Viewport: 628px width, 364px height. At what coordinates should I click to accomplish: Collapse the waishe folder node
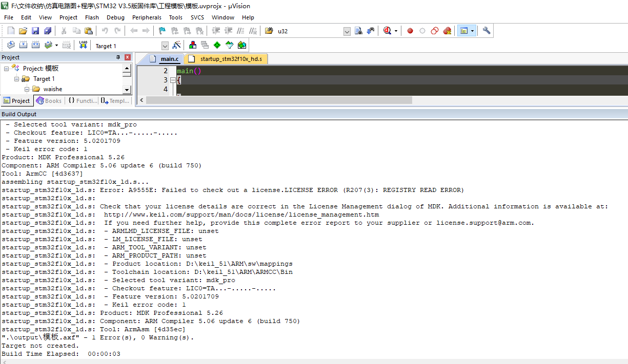tap(27, 89)
